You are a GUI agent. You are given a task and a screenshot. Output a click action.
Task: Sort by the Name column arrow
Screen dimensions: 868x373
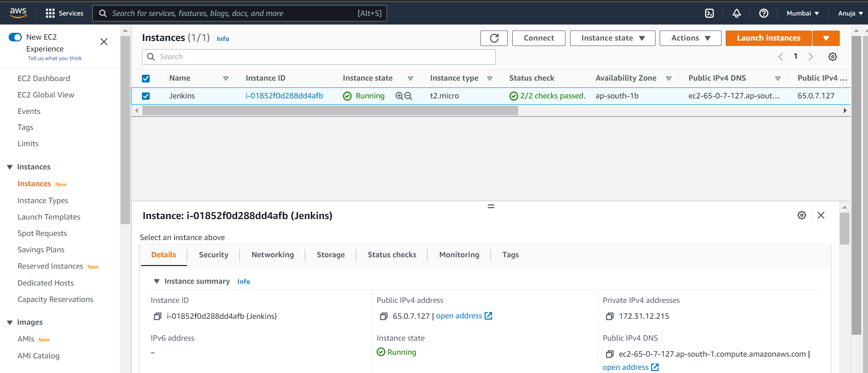[x=226, y=78]
